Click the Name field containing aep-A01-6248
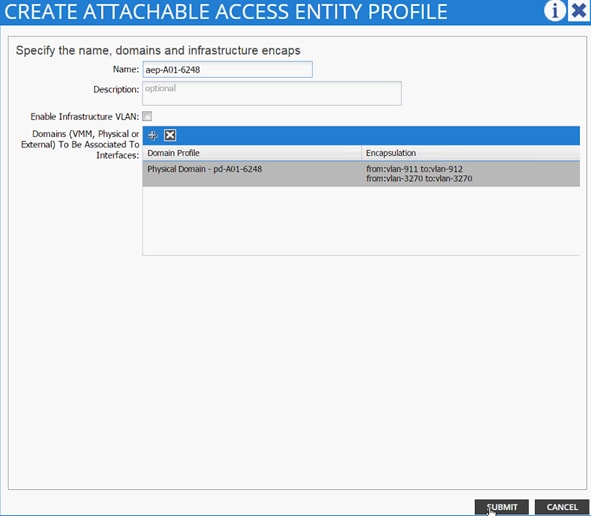Image resolution: width=591 pixels, height=516 pixels. [228, 70]
